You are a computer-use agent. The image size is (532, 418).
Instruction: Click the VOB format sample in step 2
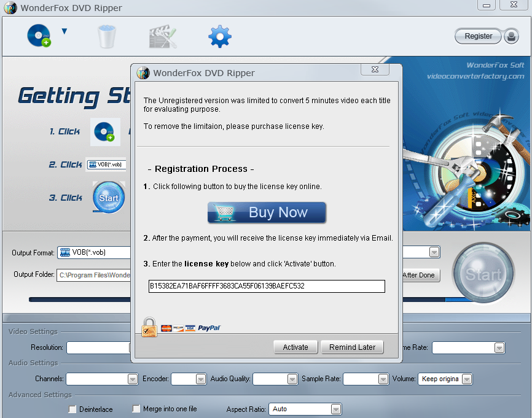[x=106, y=164]
